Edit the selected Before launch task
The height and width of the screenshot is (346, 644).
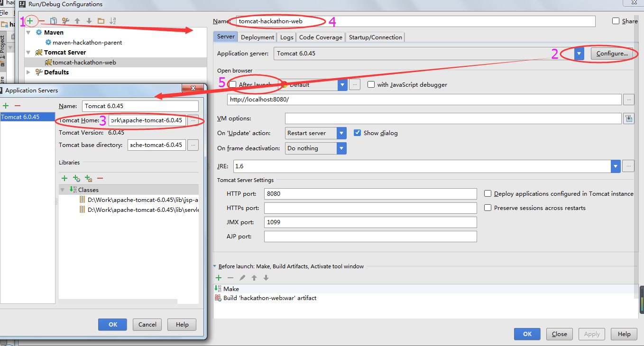tap(242, 278)
